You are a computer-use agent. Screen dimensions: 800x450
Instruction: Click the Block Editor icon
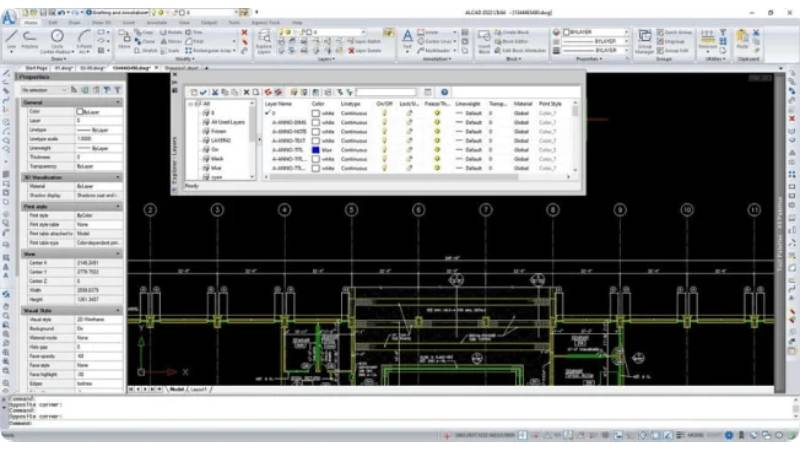coord(511,41)
